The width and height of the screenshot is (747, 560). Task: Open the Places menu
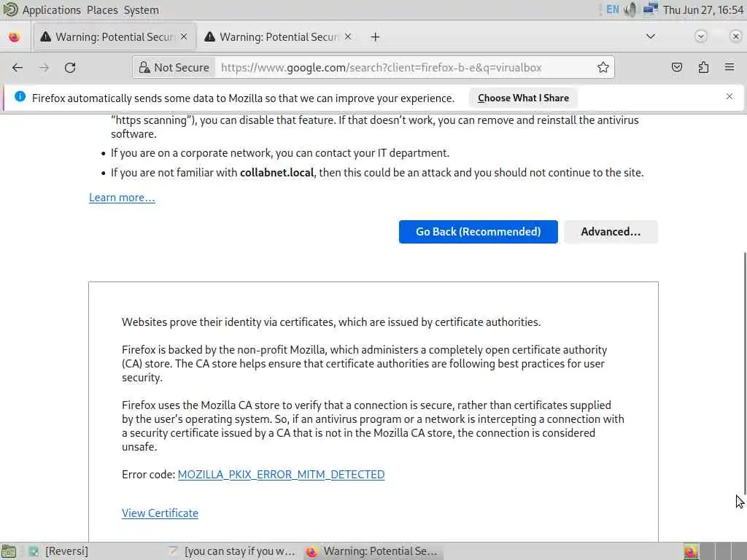102,10
